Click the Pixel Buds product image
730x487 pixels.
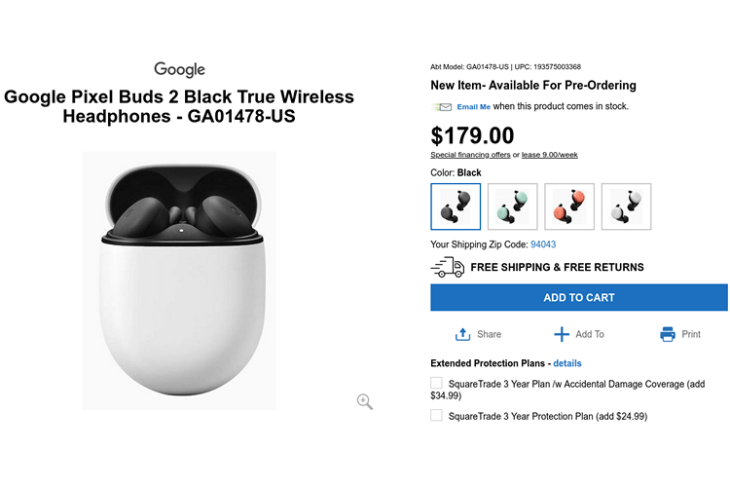[180, 281]
